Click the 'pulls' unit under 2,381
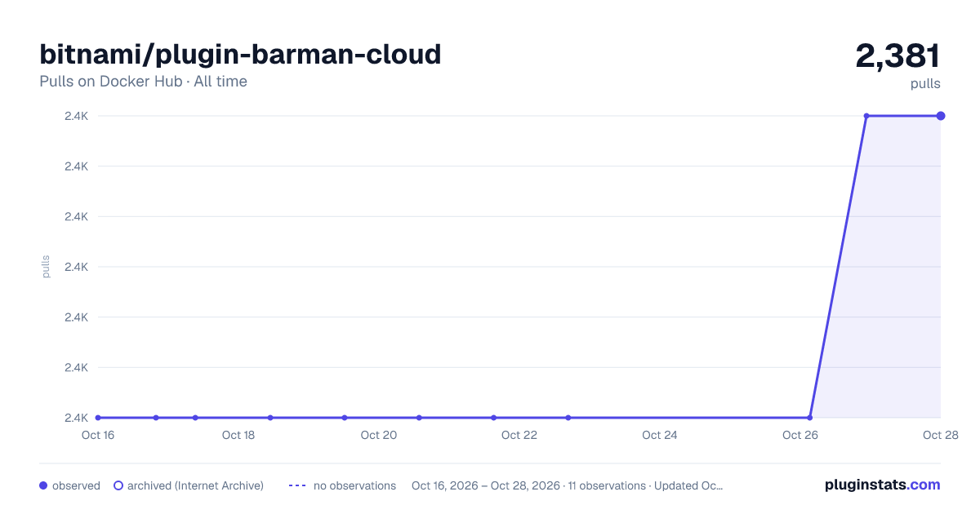Image resolution: width=980 pixels, height=514 pixels. (925, 84)
